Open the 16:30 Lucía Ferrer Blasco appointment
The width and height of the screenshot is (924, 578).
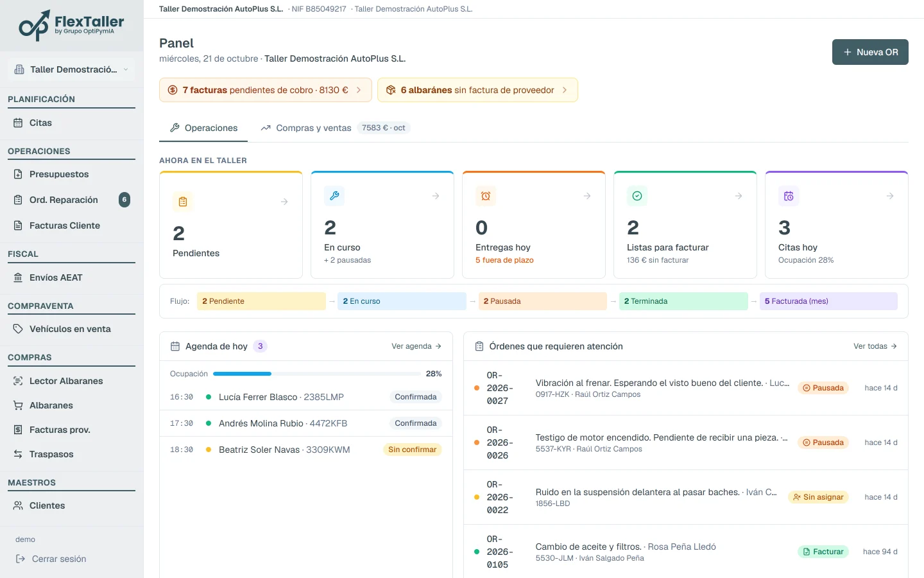coord(306,397)
